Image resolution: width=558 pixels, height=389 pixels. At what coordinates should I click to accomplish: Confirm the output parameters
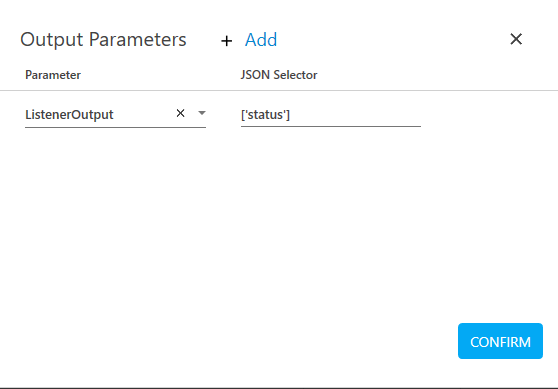[500, 341]
